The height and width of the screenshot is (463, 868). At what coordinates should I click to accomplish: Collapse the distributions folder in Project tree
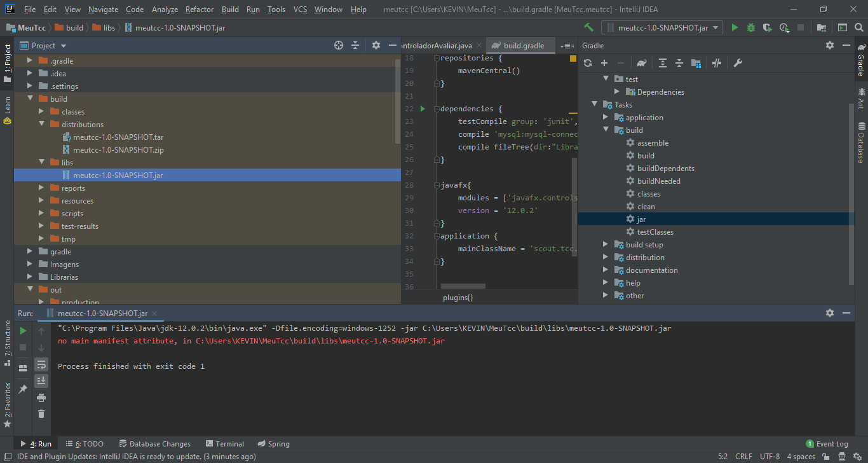pyautogui.click(x=42, y=125)
